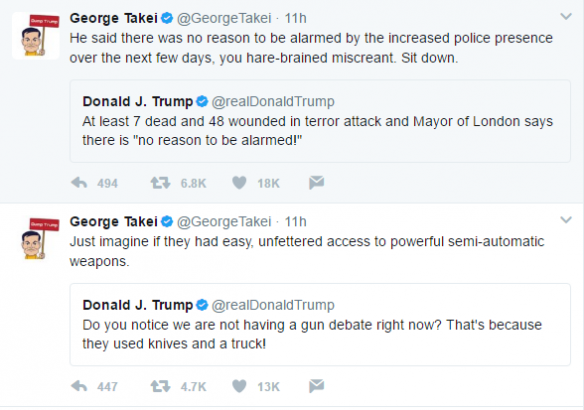Open 11h timestamp of second tweet

pos(295,222)
